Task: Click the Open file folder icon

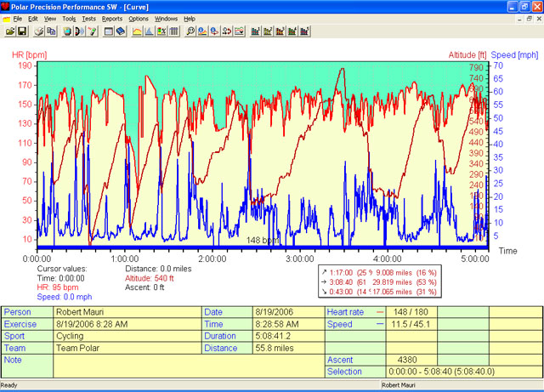Action: click(10, 31)
